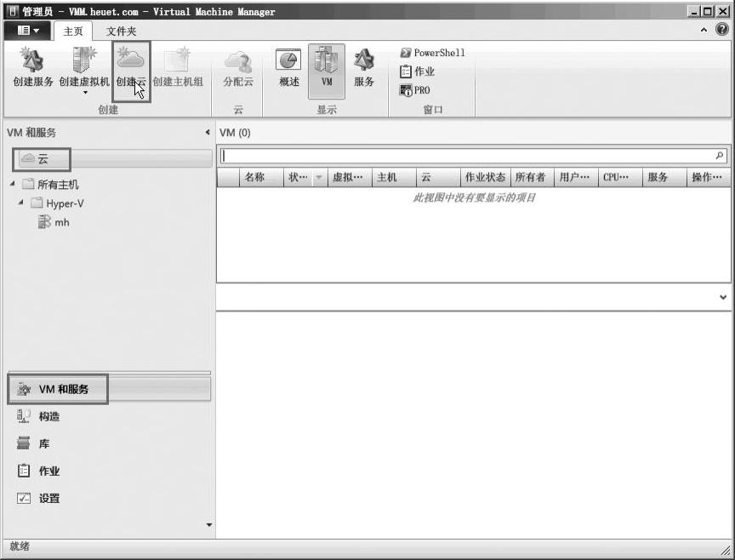Open the help question mark icon
The width and height of the screenshot is (735, 560).
(x=722, y=30)
